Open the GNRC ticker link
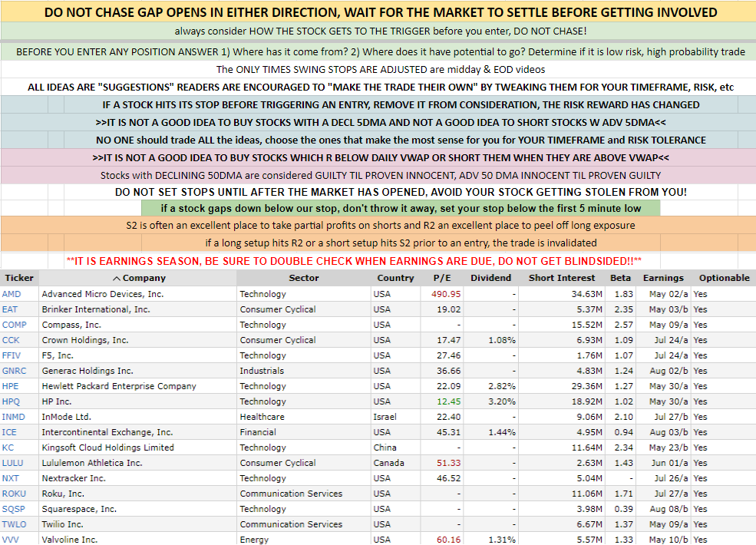Screen dimensions: 756x545 (x=15, y=371)
